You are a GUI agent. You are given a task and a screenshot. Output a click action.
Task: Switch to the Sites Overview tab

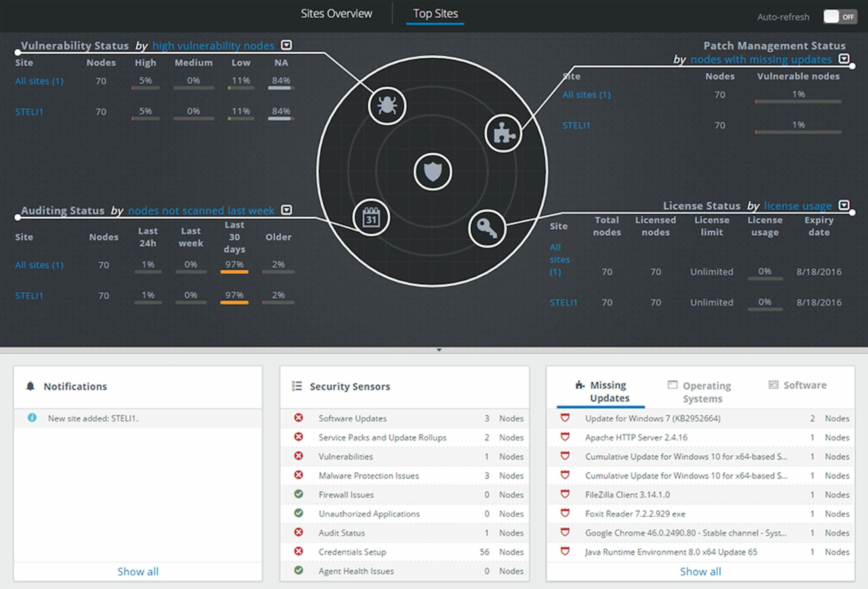pos(336,14)
